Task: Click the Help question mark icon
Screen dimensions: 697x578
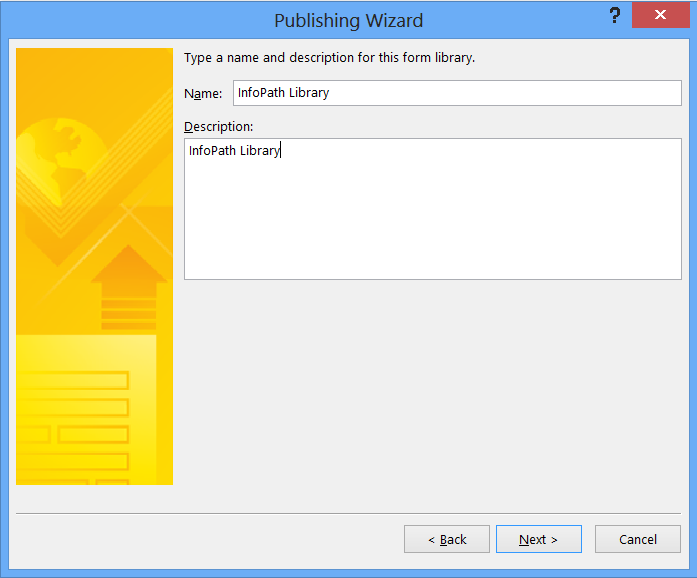Action: point(615,16)
